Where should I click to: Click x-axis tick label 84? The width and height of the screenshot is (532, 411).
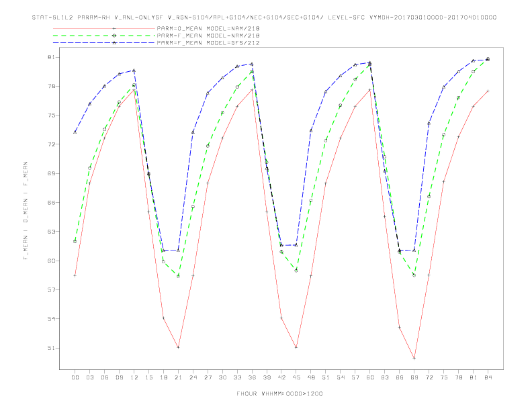tap(488, 377)
